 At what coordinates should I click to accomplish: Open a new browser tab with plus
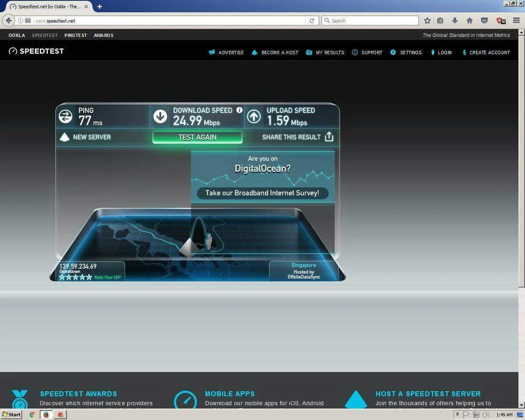coord(100,7)
